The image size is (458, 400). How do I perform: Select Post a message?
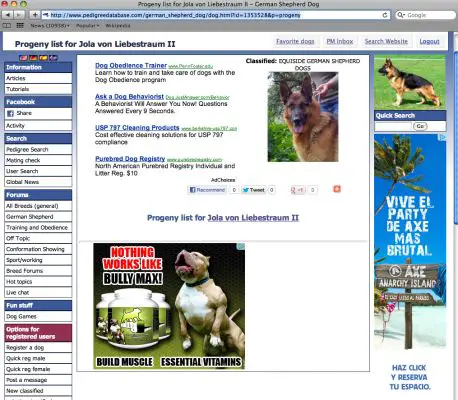[x=38, y=380]
